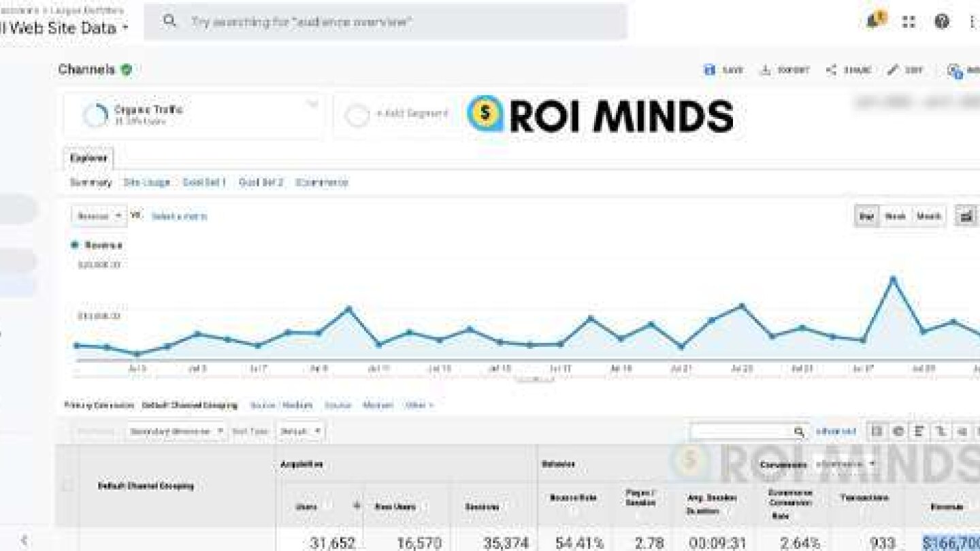Switch to the percentage pie view icon
Screen dimensions: 980x551
[x=898, y=431]
